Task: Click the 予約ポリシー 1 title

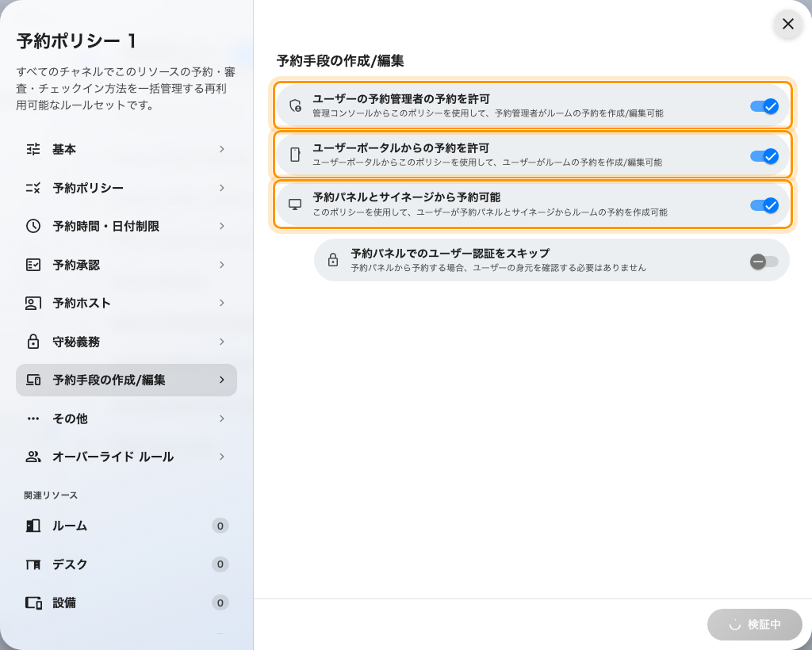Action: coord(77,41)
